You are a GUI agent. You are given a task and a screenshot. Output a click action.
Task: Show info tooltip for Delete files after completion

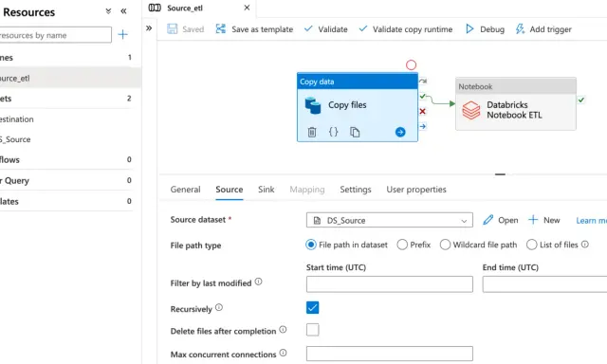point(283,330)
